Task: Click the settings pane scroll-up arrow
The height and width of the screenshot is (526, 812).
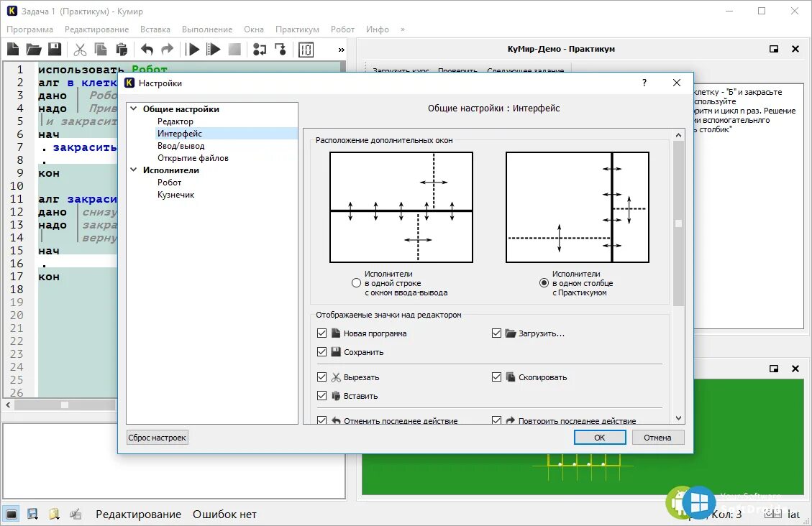Action: (x=678, y=135)
